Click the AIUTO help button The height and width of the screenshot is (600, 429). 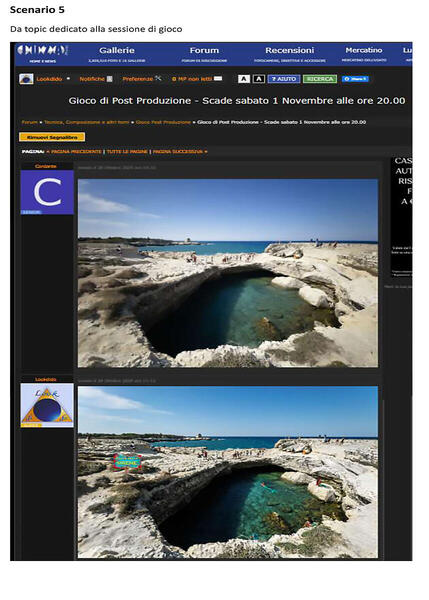pyautogui.click(x=284, y=79)
